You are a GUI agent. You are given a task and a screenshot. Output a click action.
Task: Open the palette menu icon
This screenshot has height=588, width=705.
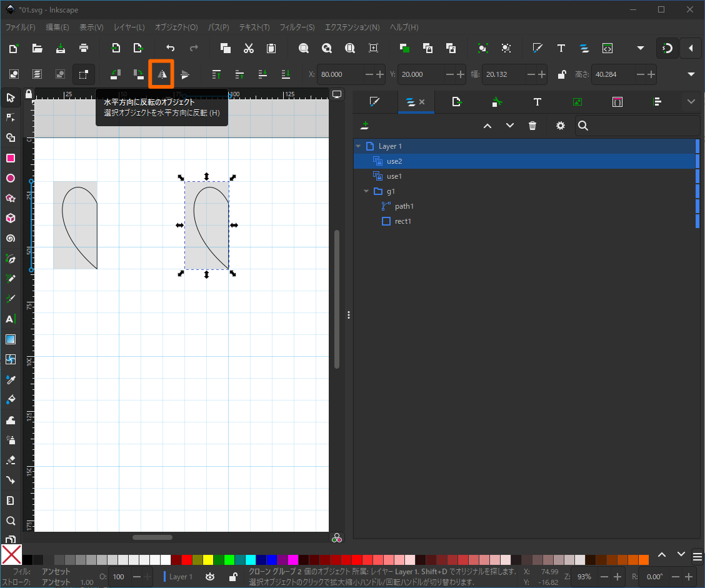point(697,557)
